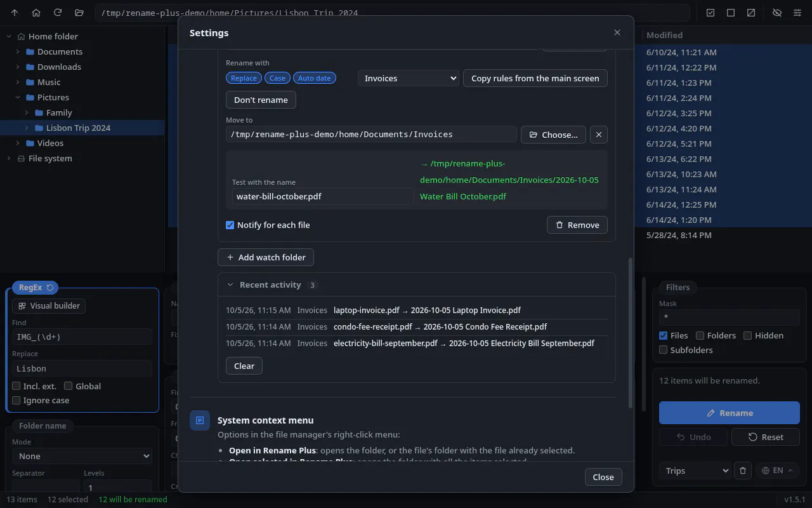Uncheck Notify for each file
This screenshot has width=812, height=508.
pos(230,225)
